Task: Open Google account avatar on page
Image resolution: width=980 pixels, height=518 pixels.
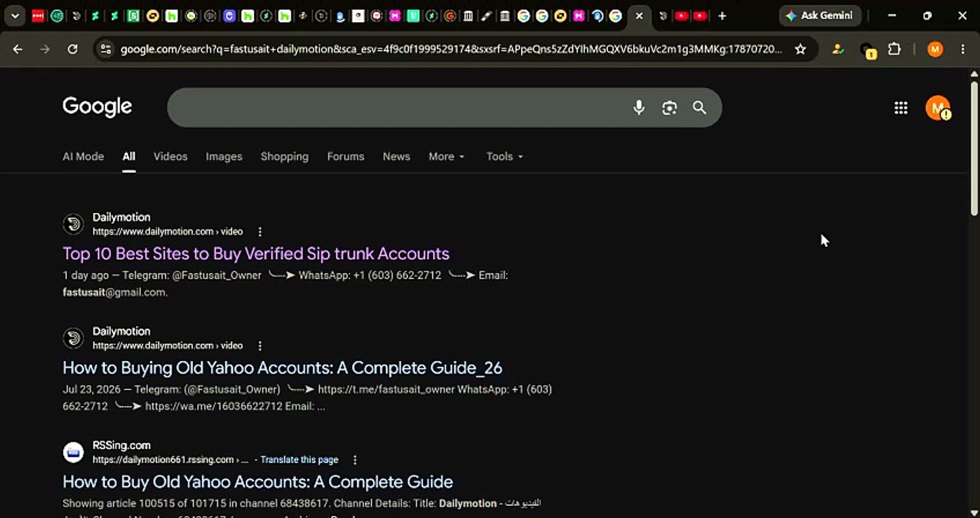Action: (938, 108)
